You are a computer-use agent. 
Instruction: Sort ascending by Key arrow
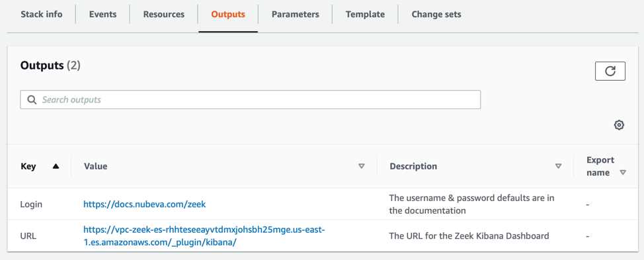(x=56, y=166)
